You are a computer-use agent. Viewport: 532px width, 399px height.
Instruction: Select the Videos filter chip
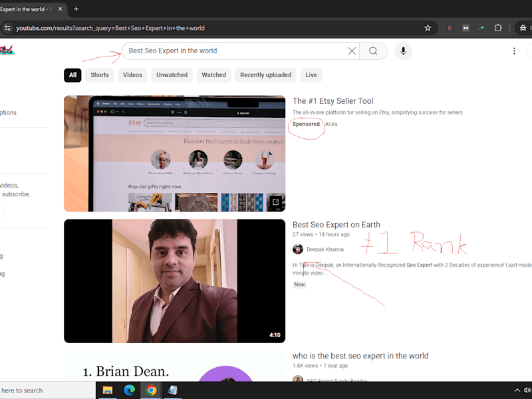(x=132, y=75)
